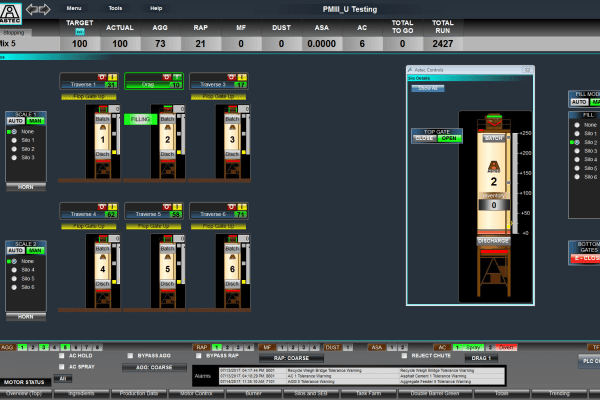Start the Drag conveyor with its green I icon
600x400 pixels.
click(177, 77)
